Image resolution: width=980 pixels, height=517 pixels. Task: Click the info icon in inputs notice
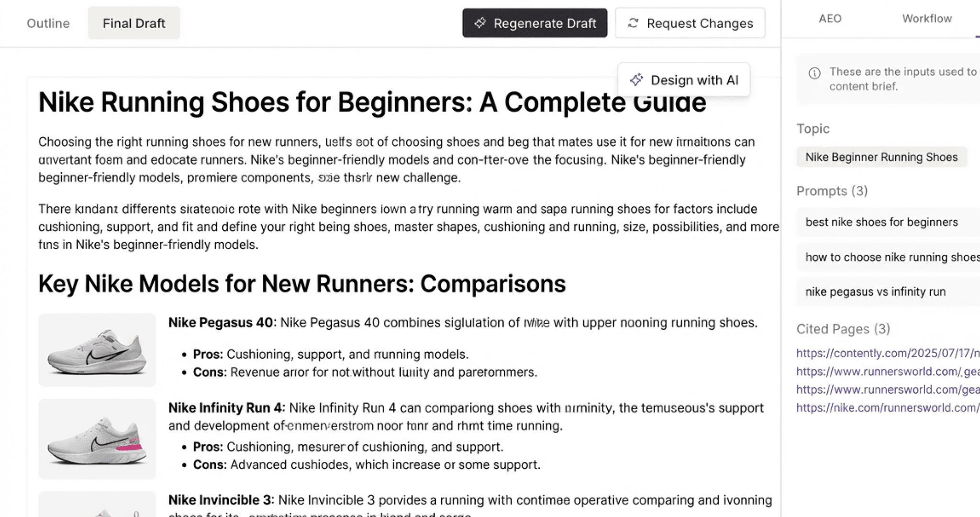814,73
